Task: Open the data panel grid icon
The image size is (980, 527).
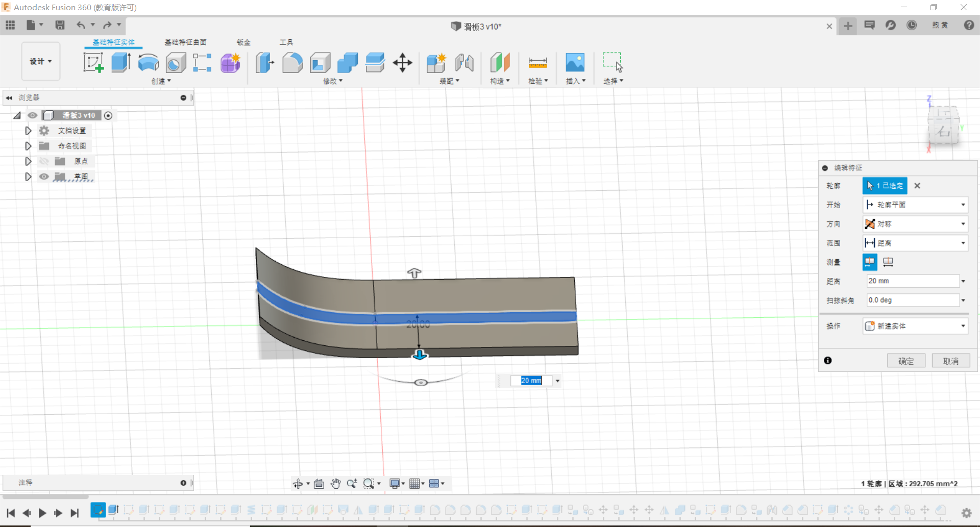Action: coord(10,24)
